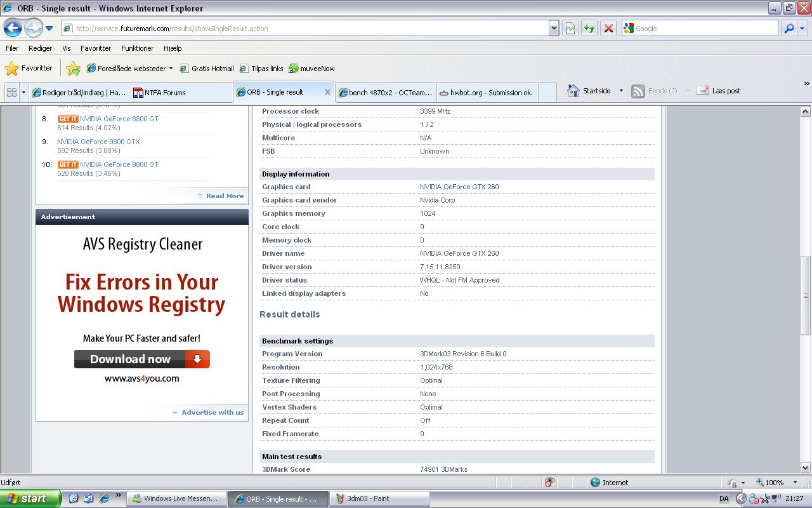Click the Quick Tabs grid icon

pos(11,92)
